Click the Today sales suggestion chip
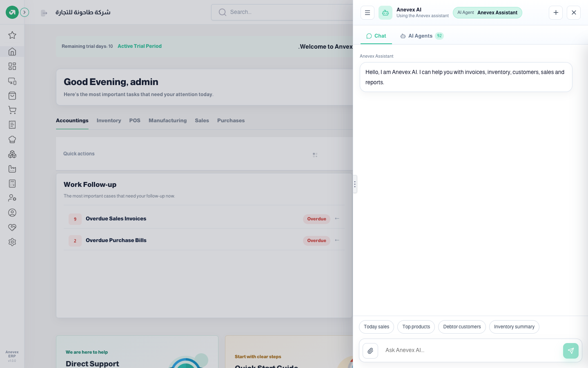This screenshot has width=588, height=368. tap(376, 327)
